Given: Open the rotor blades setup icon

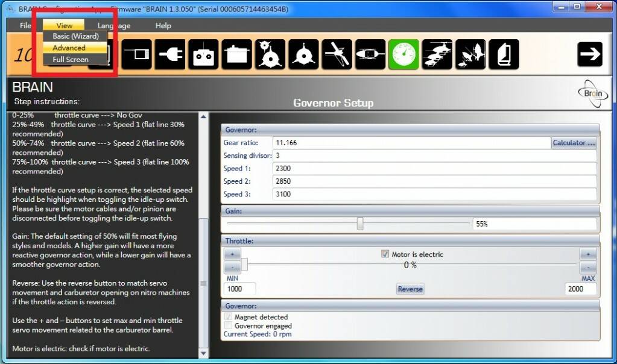Looking at the screenshot, I should (337, 54).
